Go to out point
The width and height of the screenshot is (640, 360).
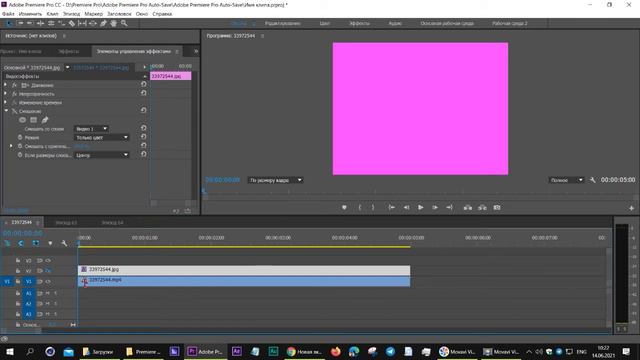pos(449,208)
